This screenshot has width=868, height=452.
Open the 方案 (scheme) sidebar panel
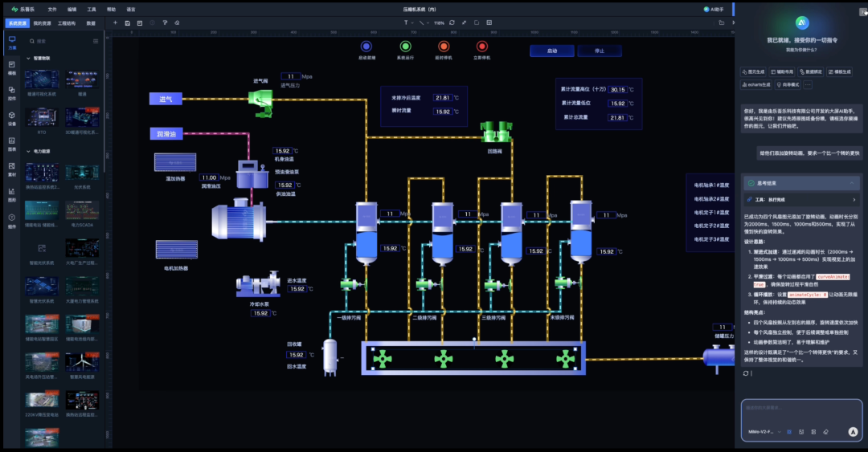tap(11, 43)
